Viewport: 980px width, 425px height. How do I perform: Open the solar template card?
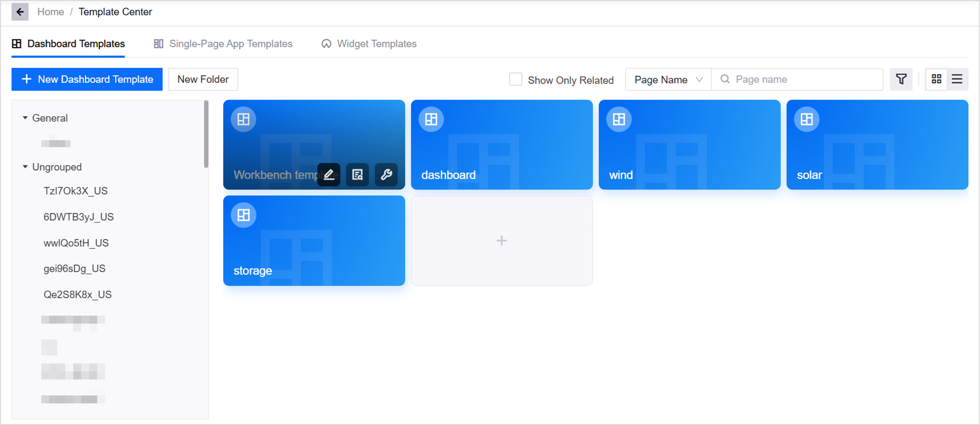point(877,145)
